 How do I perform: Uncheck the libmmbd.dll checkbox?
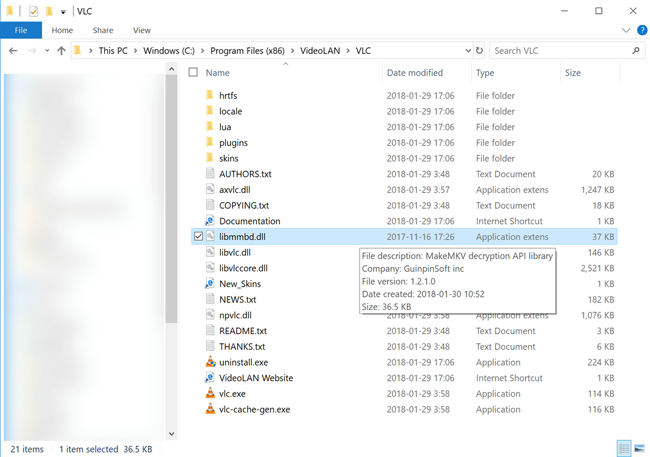click(x=198, y=237)
